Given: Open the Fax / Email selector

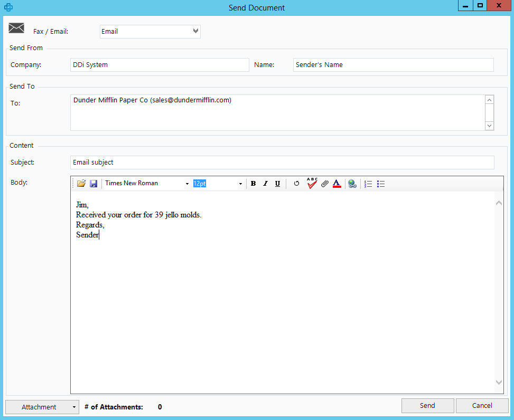Looking at the screenshot, I should (x=195, y=32).
